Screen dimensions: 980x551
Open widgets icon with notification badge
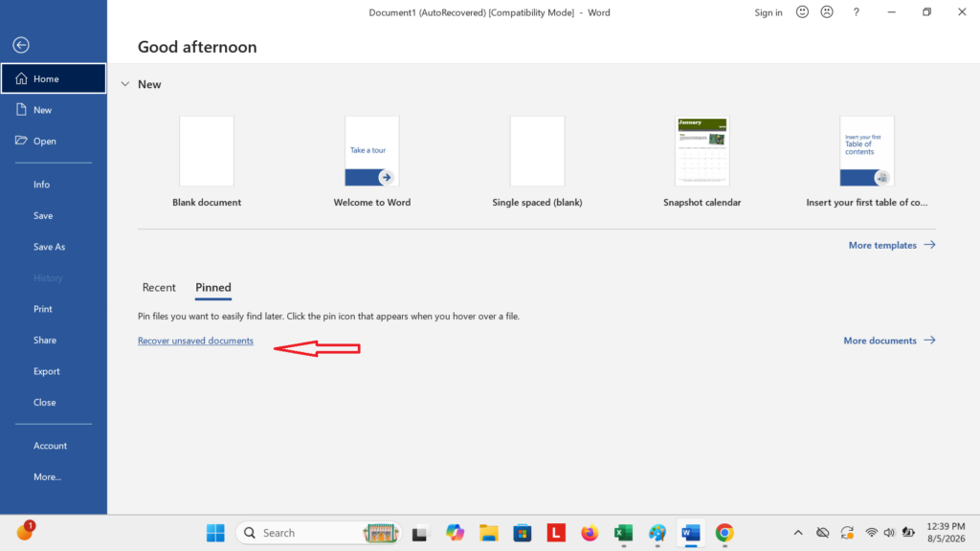(x=25, y=531)
